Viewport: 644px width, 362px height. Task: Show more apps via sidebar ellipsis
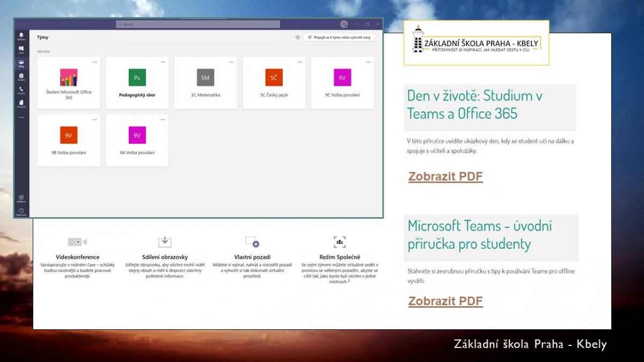[x=21, y=117]
